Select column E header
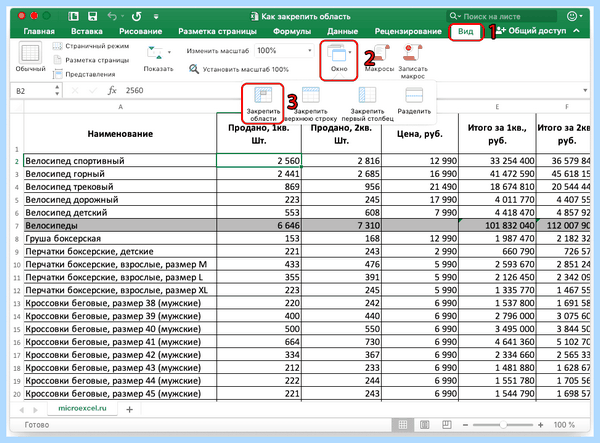Viewport: 600px width, 443px height. [497, 107]
